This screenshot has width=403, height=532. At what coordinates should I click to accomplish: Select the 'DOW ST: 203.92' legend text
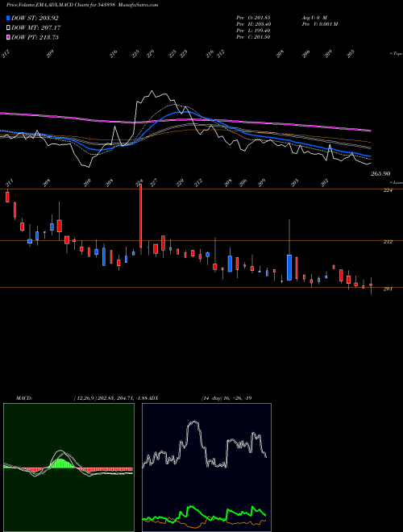pyautogui.click(x=35, y=18)
